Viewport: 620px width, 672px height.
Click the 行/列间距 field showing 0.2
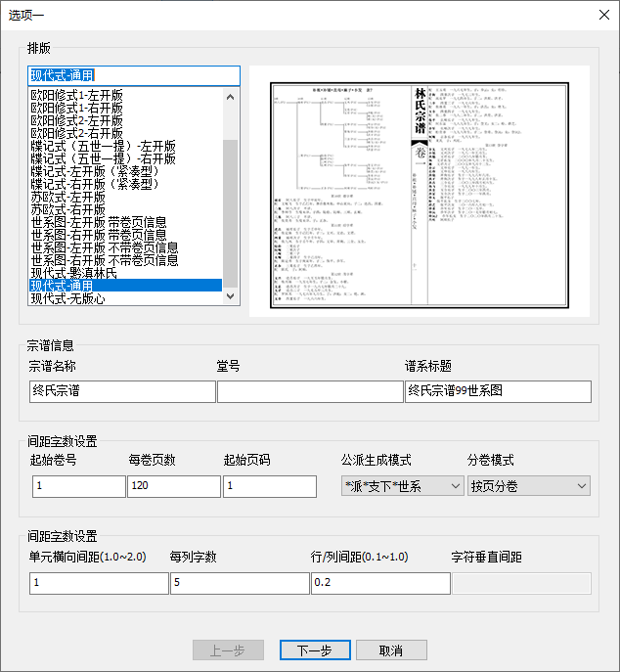[380, 583]
